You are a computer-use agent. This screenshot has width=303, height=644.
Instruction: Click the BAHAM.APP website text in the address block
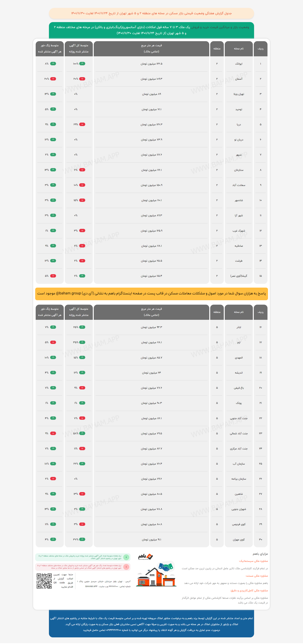pos(91,586)
